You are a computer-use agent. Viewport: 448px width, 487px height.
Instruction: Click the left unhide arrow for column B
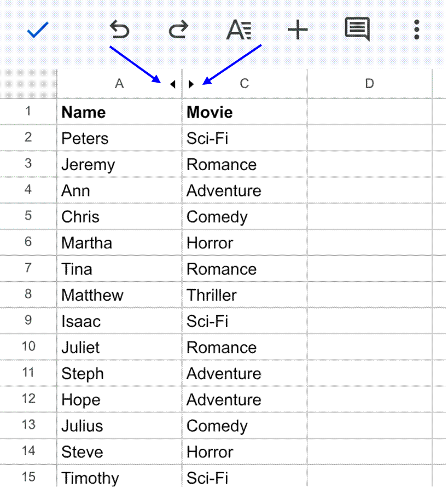click(x=172, y=84)
